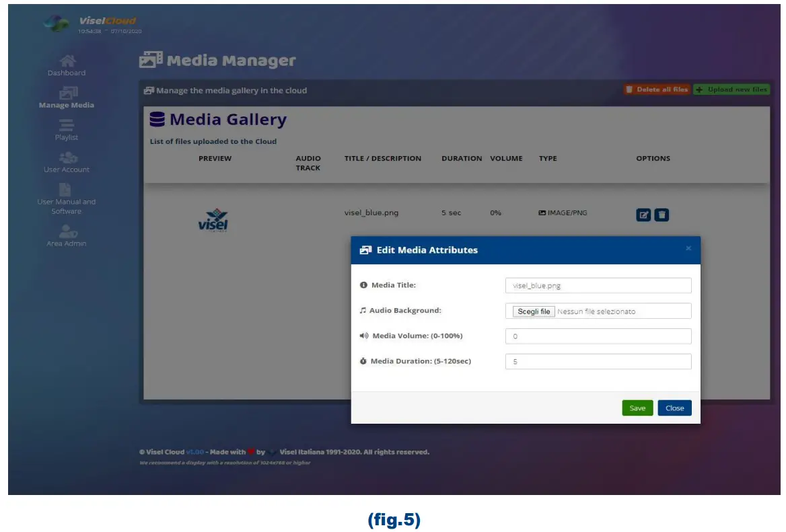This screenshot has height=532, width=786.
Task: Select the User Manual and Software icon
Action: click(67, 189)
